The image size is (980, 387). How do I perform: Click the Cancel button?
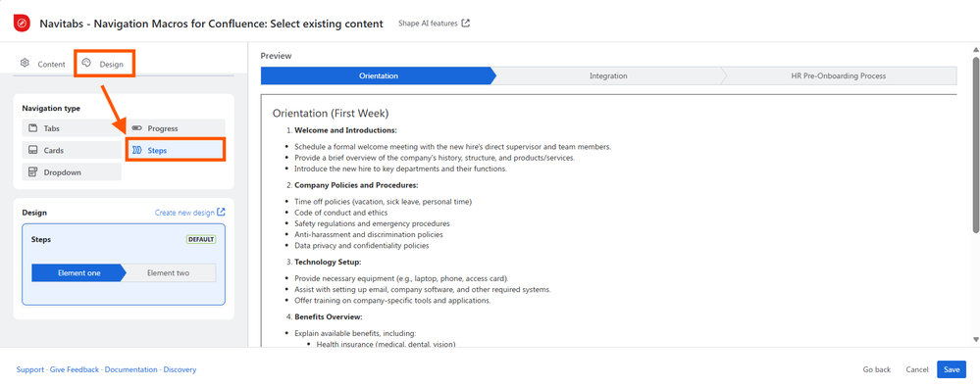[917, 369]
